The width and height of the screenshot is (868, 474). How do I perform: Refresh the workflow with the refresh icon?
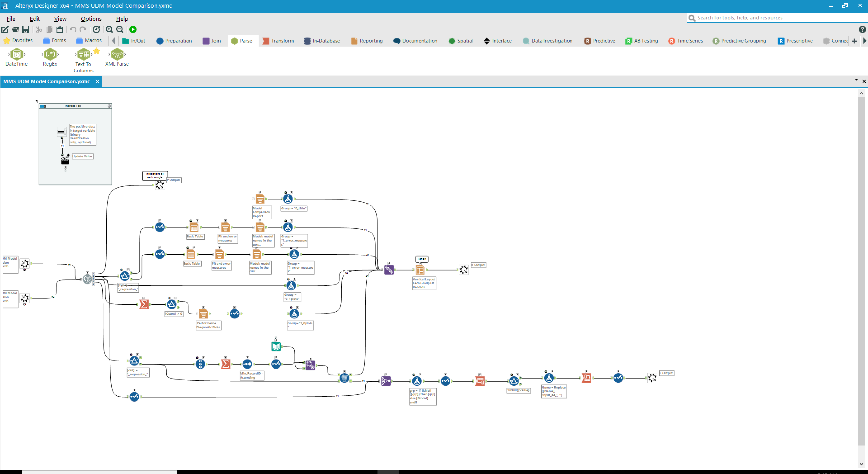(96, 30)
